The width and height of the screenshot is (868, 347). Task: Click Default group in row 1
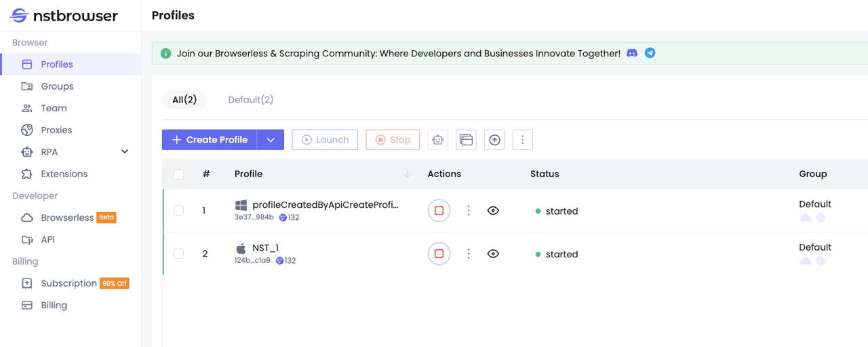coord(815,204)
